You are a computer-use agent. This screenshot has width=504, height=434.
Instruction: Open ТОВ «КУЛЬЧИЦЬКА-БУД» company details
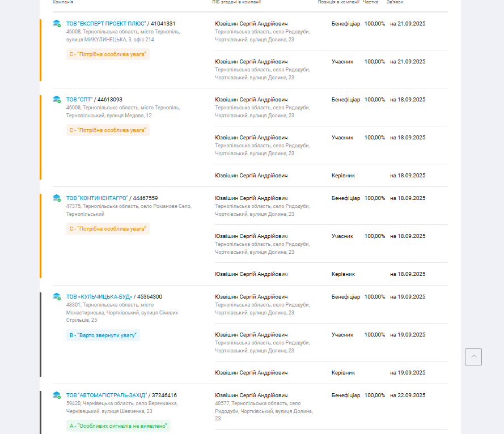(x=99, y=297)
